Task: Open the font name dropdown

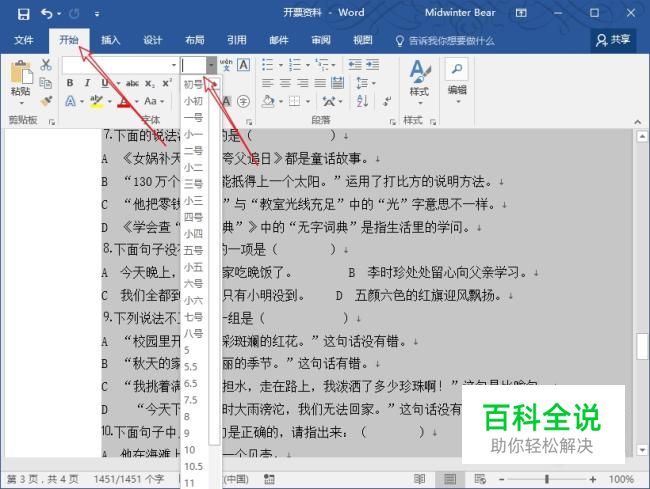Action: (x=174, y=65)
